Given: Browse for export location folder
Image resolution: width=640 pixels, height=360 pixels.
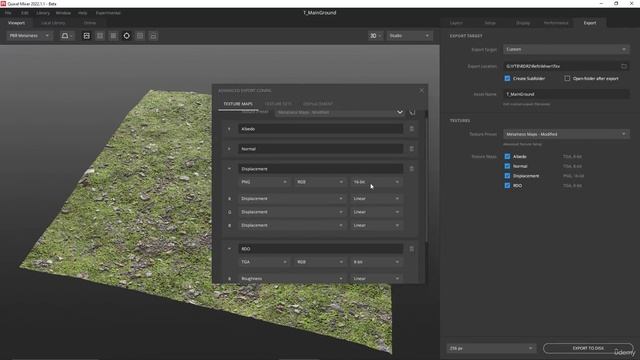Looking at the screenshot, I should (624, 66).
